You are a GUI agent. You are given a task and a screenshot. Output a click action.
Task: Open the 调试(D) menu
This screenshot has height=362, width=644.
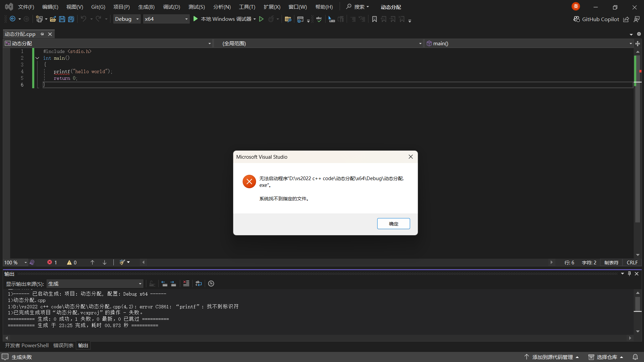pos(171,7)
